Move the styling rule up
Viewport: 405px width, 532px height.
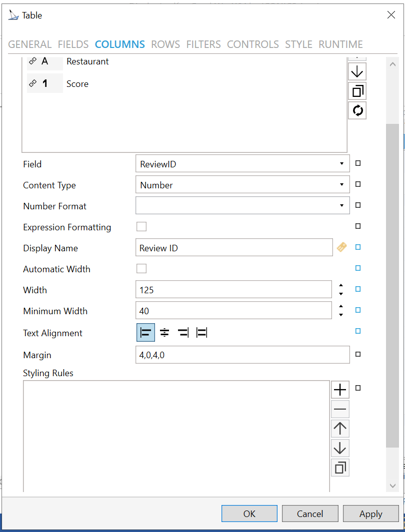(x=340, y=429)
